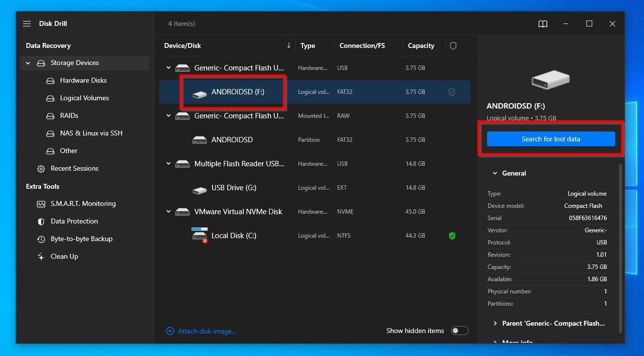Click the Extra Tools section heading
This screenshot has width=644, height=356.
click(43, 186)
